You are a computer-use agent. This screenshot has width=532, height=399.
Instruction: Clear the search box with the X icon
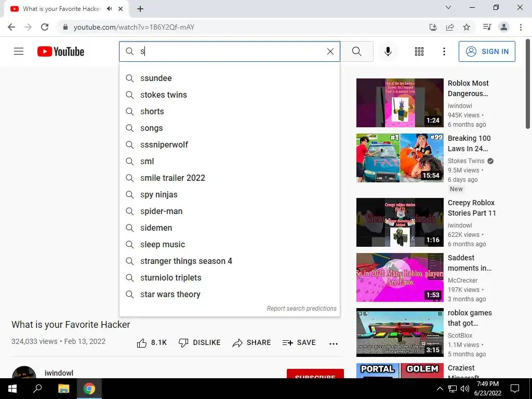(x=330, y=51)
